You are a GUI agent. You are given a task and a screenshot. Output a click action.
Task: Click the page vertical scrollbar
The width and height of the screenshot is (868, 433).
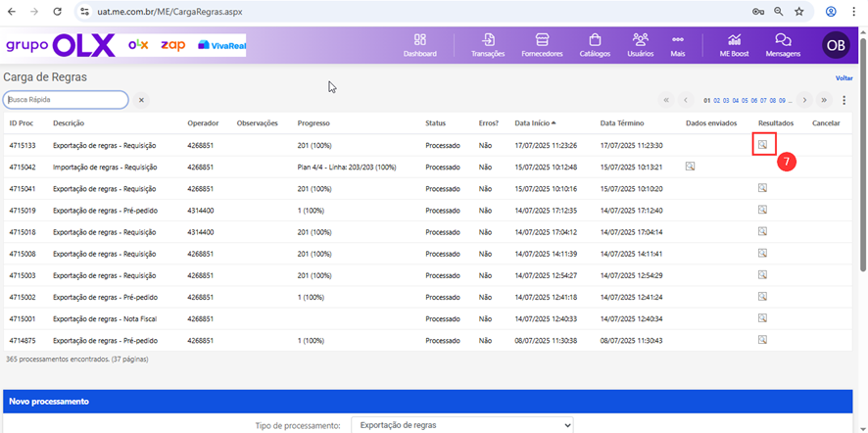click(862, 155)
